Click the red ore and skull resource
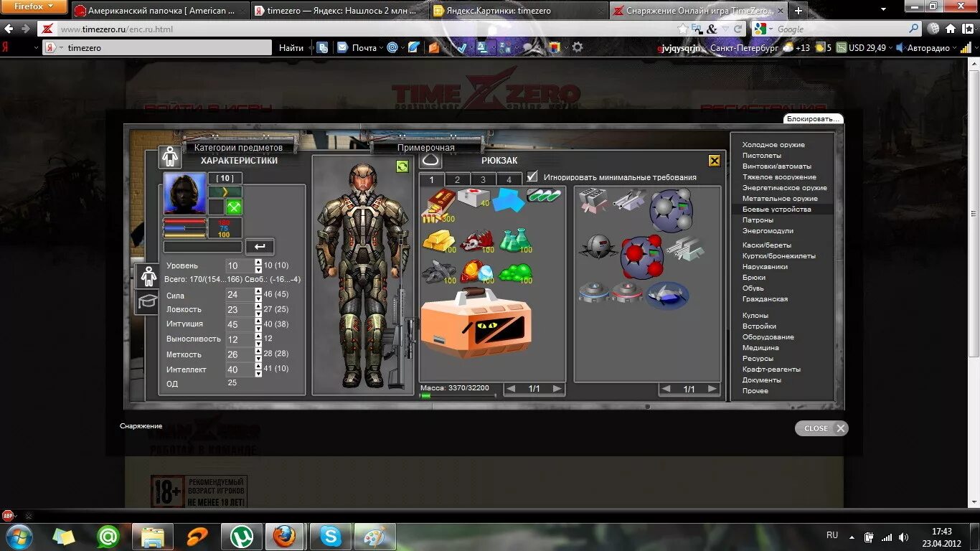This screenshot has width=980, height=551. (477, 241)
